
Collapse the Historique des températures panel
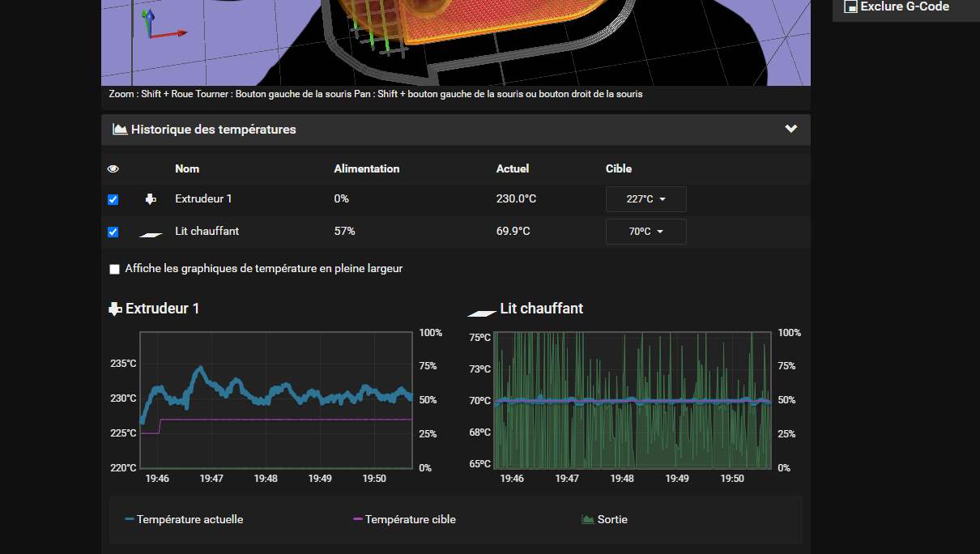pyautogui.click(x=791, y=129)
